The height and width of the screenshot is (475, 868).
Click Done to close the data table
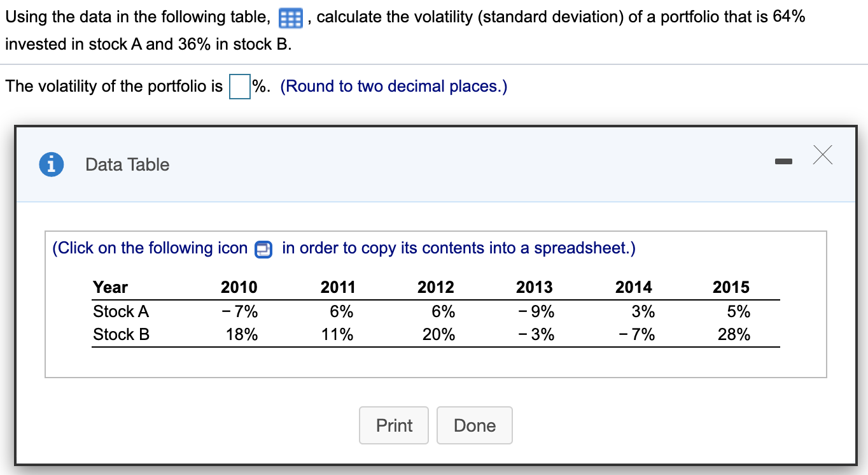click(474, 425)
